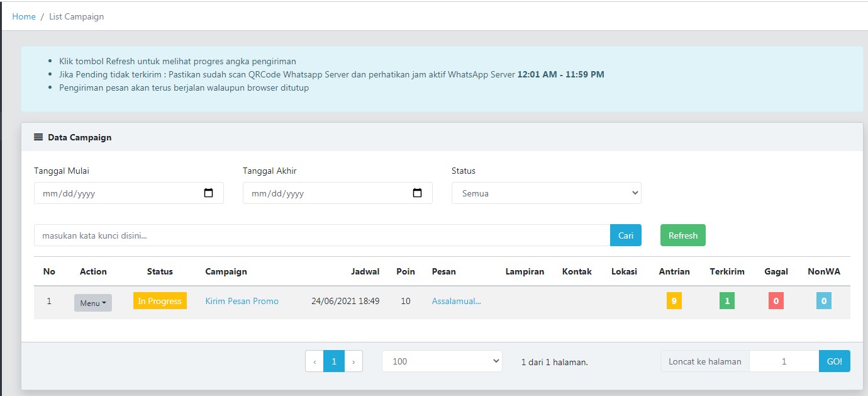Open the Menu dropdown in Action column
The width and height of the screenshot is (868, 396).
pyautogui.click(x=93, y=303)
